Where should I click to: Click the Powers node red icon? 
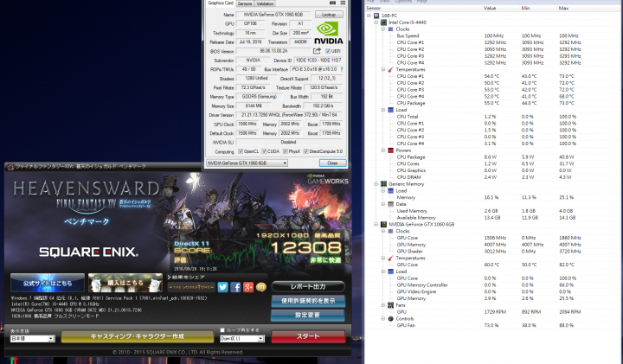[x=390, y=150]
